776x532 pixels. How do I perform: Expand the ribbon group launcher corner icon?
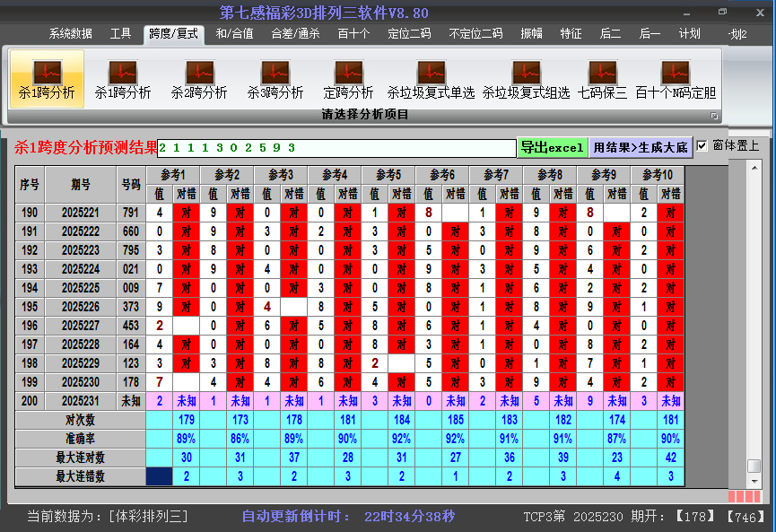point(714,116)
